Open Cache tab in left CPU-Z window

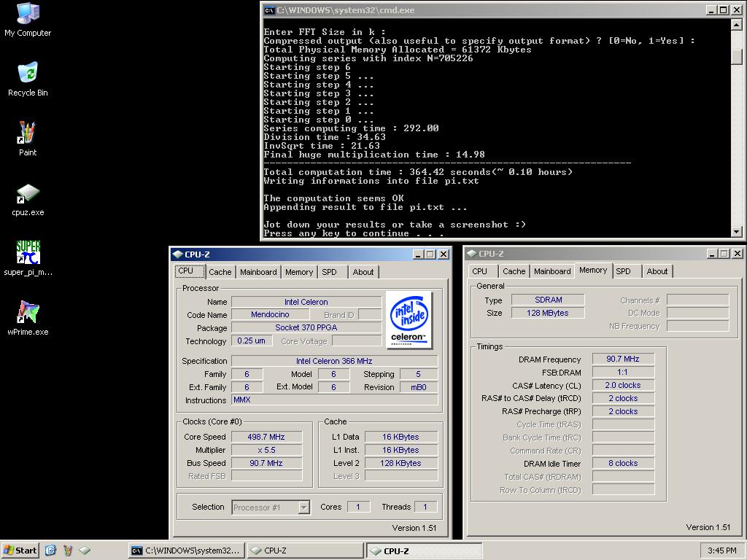[220, 272]
